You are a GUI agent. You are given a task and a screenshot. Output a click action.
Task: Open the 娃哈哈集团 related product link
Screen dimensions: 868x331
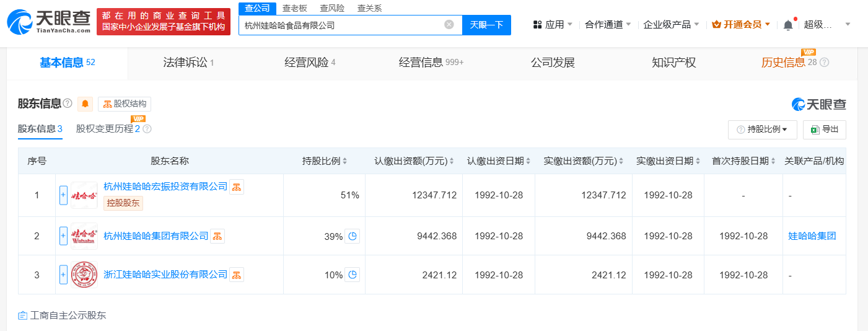(x=812, y=236)
